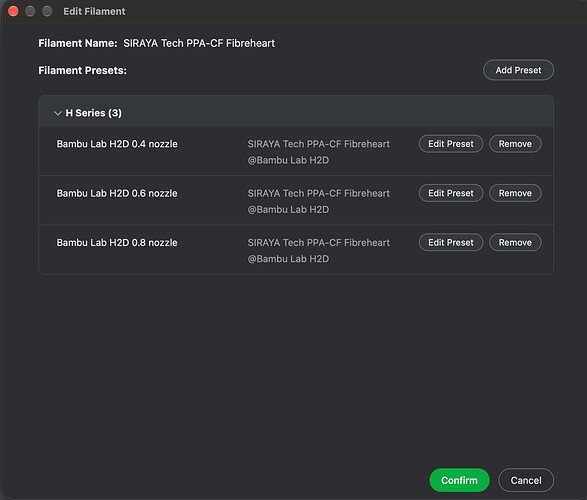Edit preset for H2D 0.6 nozzle
This screenshot has height=500, width=587.
pos(451,193)
